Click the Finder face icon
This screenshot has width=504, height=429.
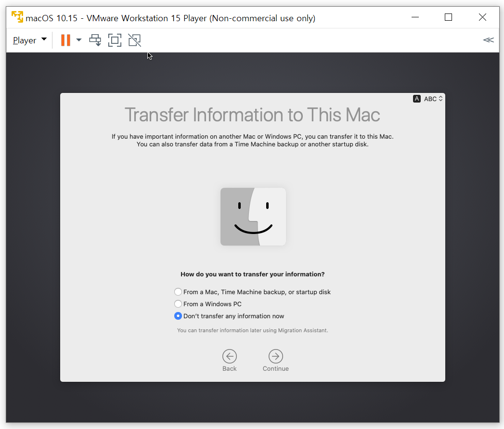tap(253, 217)
